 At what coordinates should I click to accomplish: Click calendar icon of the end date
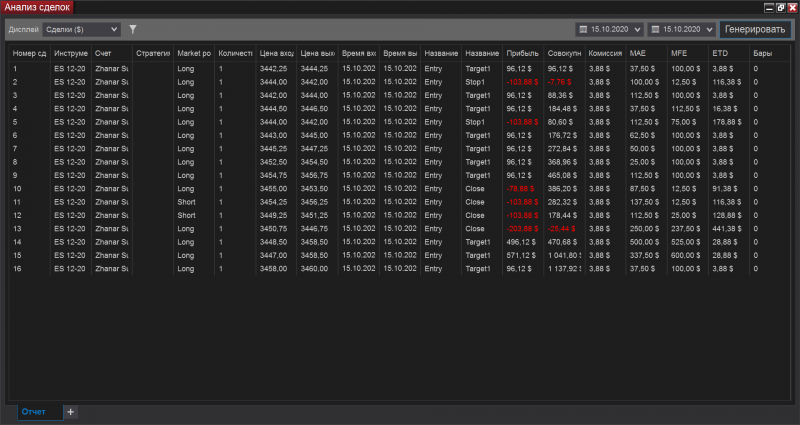pos(656,30)
